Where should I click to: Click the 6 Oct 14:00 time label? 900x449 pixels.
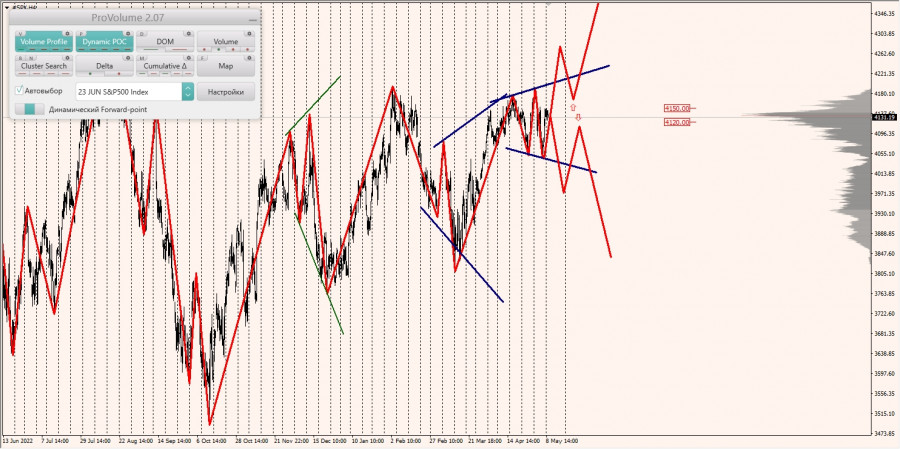pyautogui.click(x=210, y=442)
